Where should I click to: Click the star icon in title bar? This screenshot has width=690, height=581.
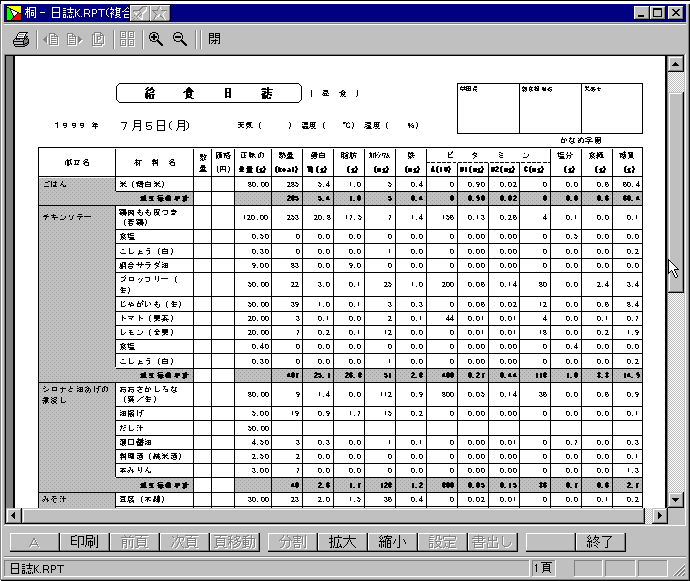[x=159, y=13]
